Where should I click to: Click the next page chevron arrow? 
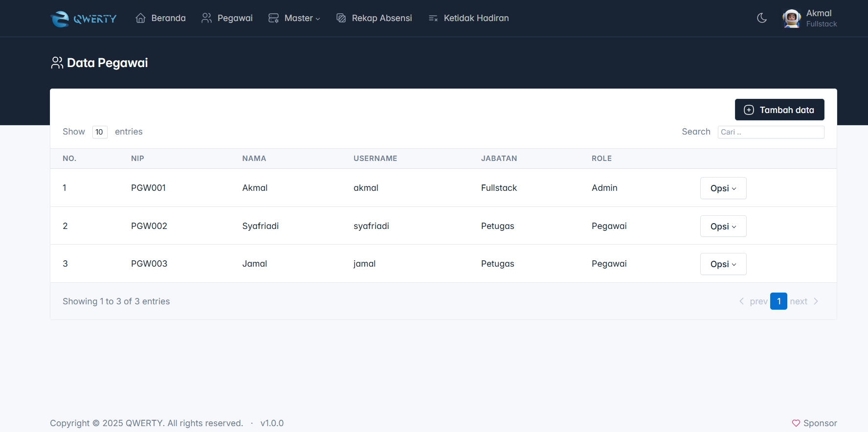pyautogui.click(x=816, y=301)
